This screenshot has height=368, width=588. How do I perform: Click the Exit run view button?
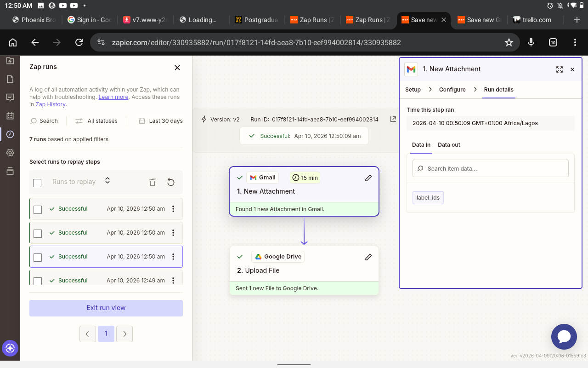[106, 308]
